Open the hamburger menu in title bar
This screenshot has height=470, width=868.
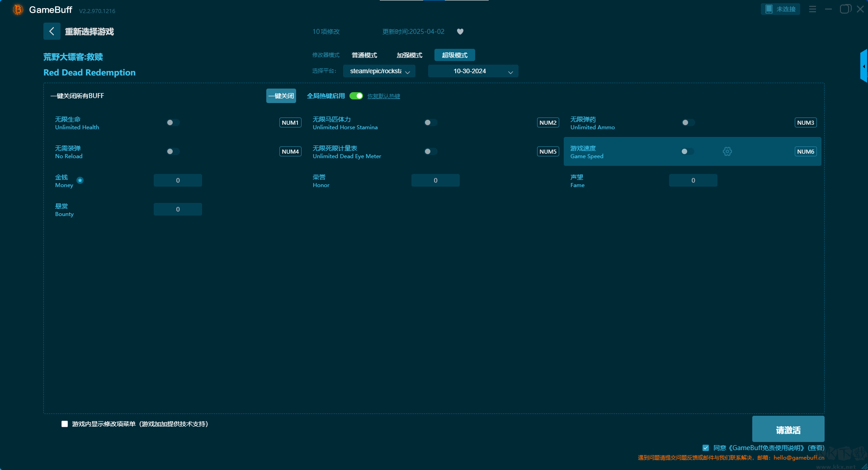pyautogui.click(x=812, y=9)
